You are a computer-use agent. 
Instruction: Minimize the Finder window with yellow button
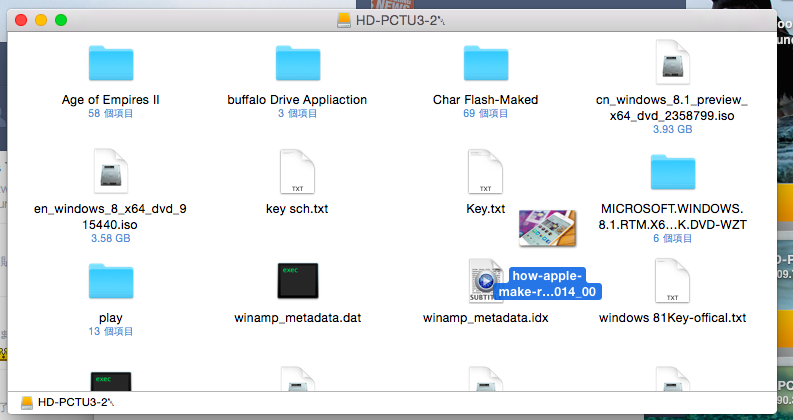[41, 20]
